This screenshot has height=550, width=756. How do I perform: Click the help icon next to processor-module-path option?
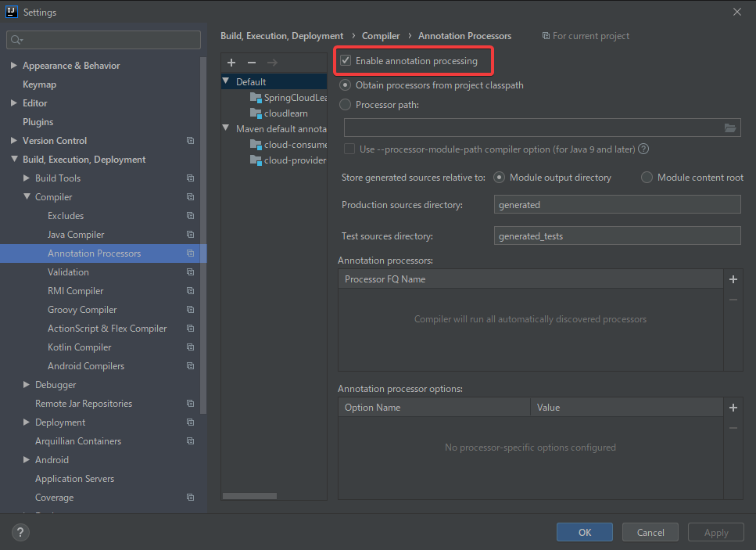pyautogui.click(x=643, y=149)
